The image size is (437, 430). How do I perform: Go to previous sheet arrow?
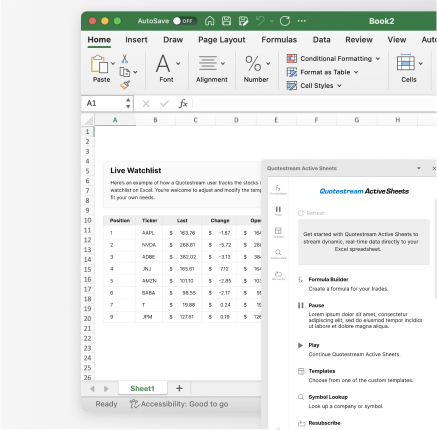(92, 389)
